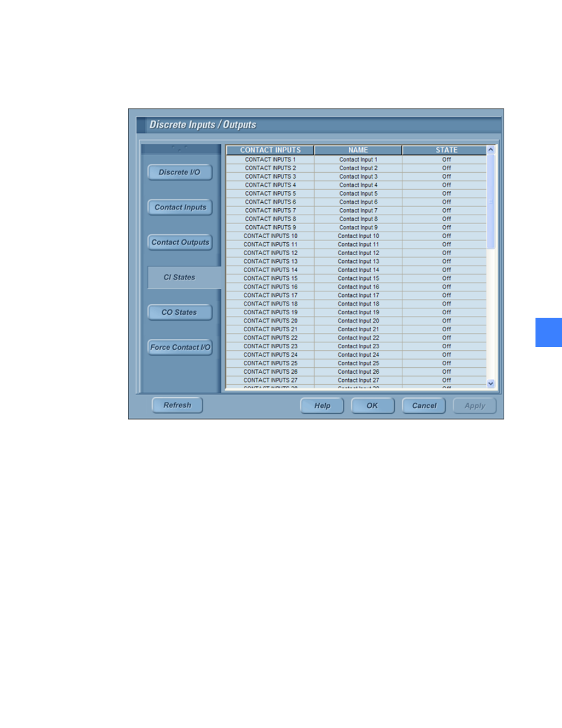The width and height of the screenshot is (562, 728).
Task: Select the CONTACT INPUTS 10 cell
Action: click(270, 236)
